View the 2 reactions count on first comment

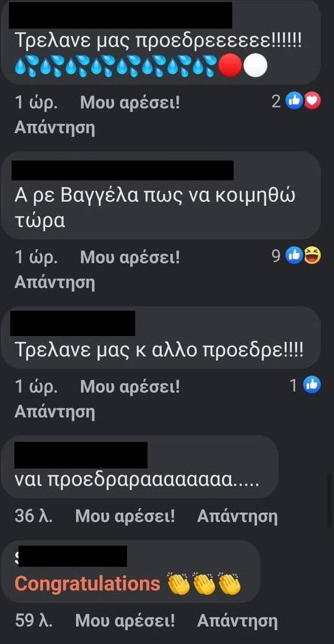click(276, 101)
